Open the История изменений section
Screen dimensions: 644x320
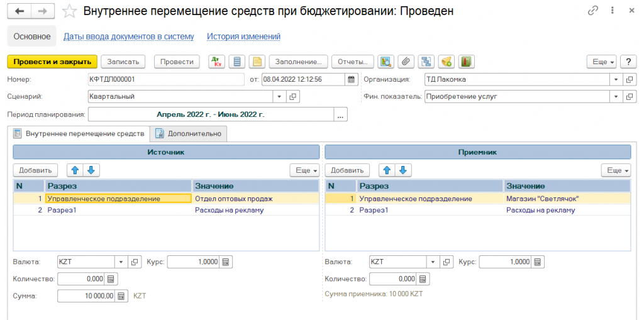(243, 36)
